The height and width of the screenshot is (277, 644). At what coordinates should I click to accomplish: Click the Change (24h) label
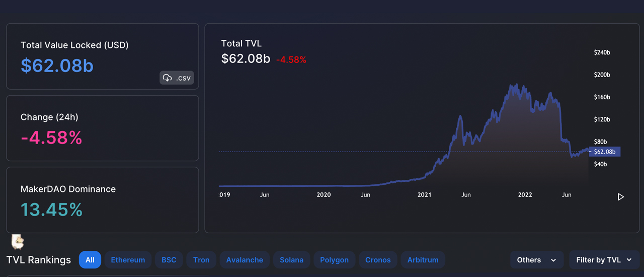49,117
